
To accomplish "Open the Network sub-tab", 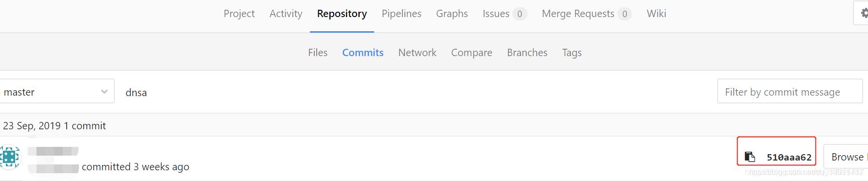I will point(417,52).
